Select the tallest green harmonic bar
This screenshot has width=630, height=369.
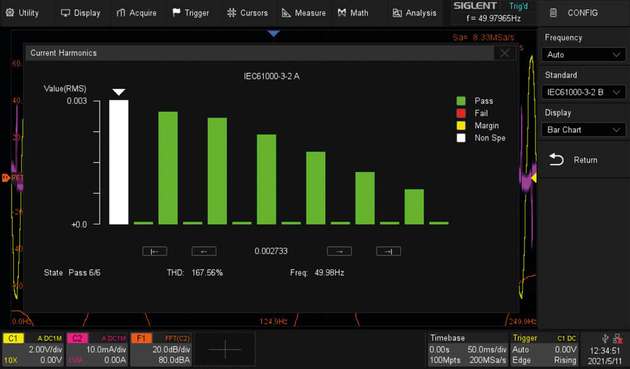point(168,168)
